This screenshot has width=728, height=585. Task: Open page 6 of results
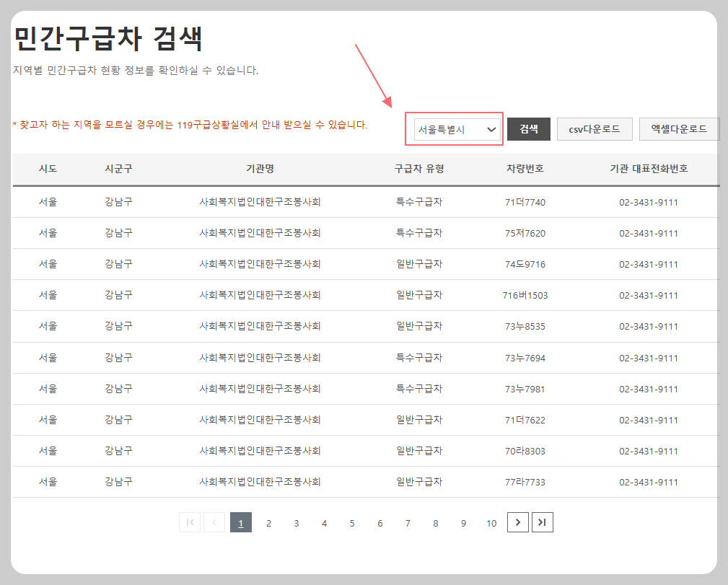coord(380,523)
